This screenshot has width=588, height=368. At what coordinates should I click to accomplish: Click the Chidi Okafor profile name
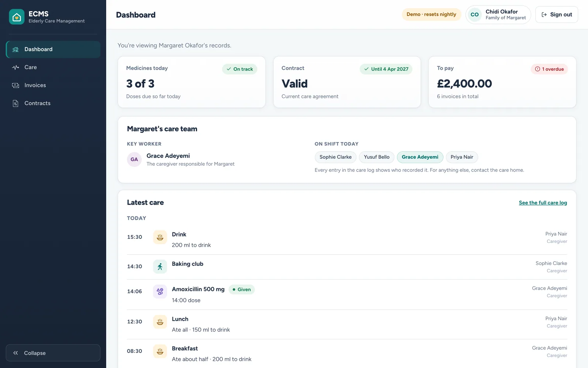[502, 12]
